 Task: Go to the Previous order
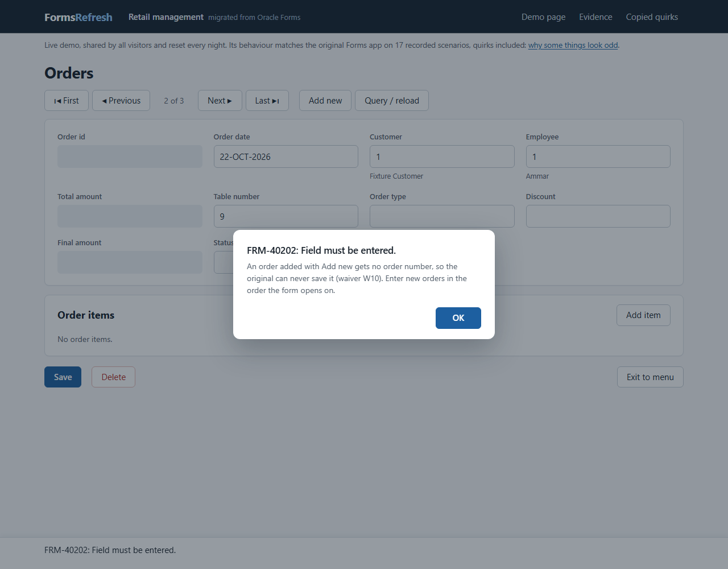(x=121, y=101)
